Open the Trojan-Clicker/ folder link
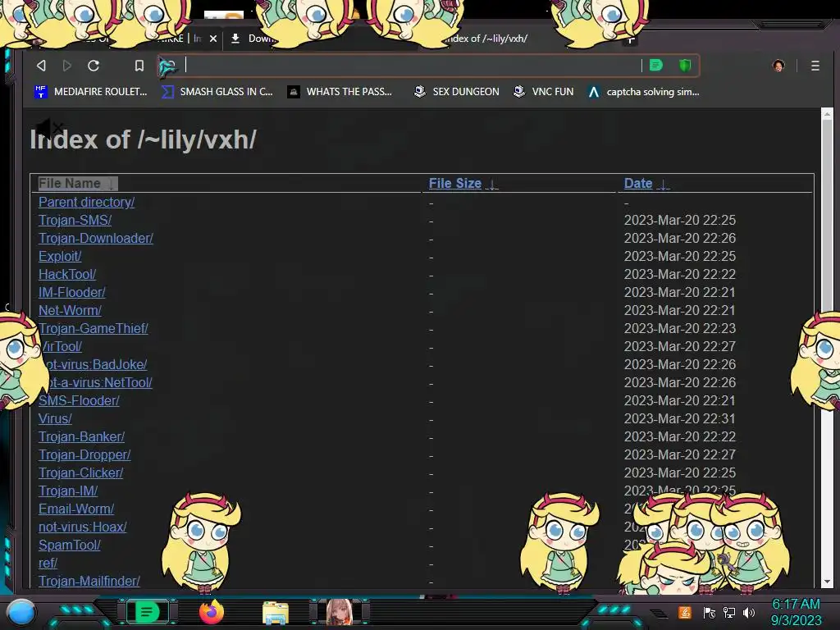The width and height of the screenshot is (840, 630). pos(81,473)
